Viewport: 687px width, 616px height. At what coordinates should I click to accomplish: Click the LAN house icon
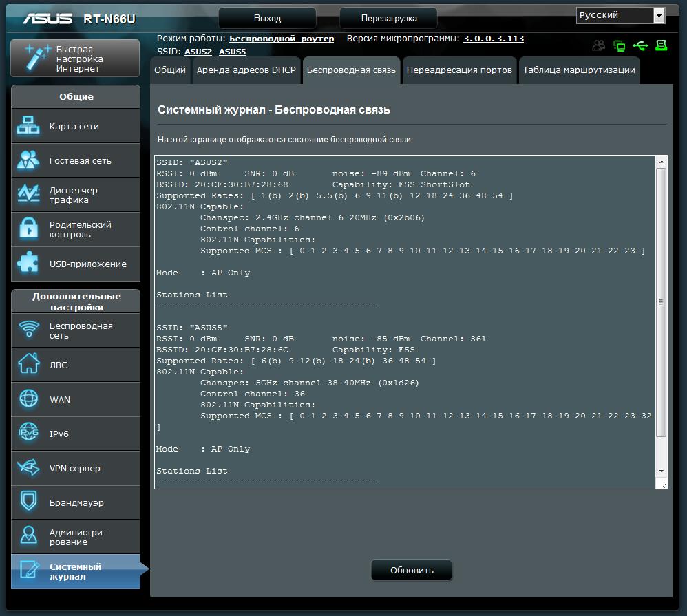pyautogui.click(x=29, y=363)
